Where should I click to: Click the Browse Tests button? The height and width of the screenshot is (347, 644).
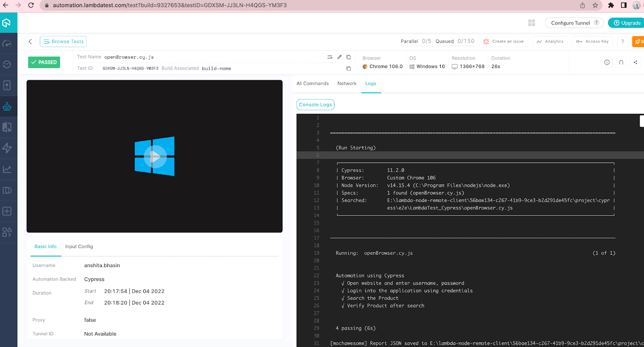[63, 41]
